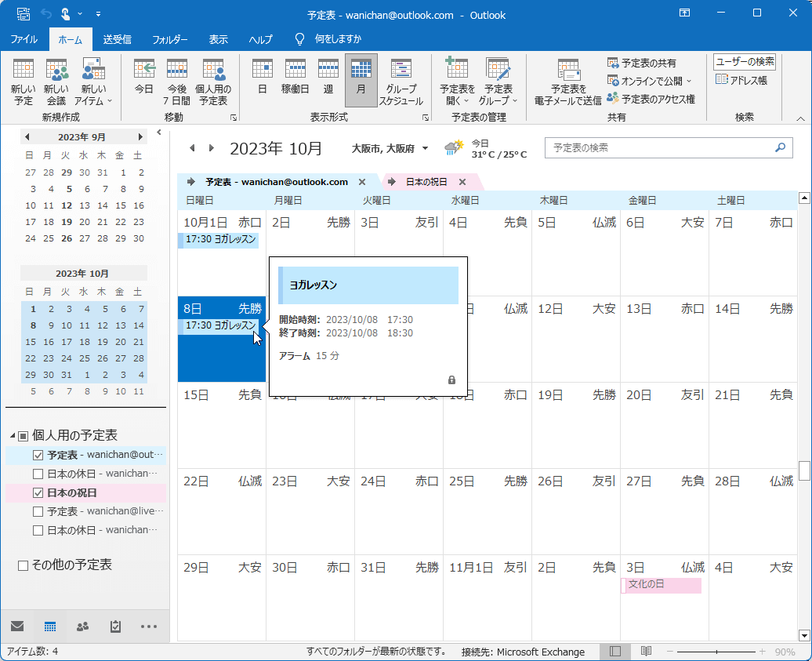Select the 日本の祝日 calendar tab

426,182
